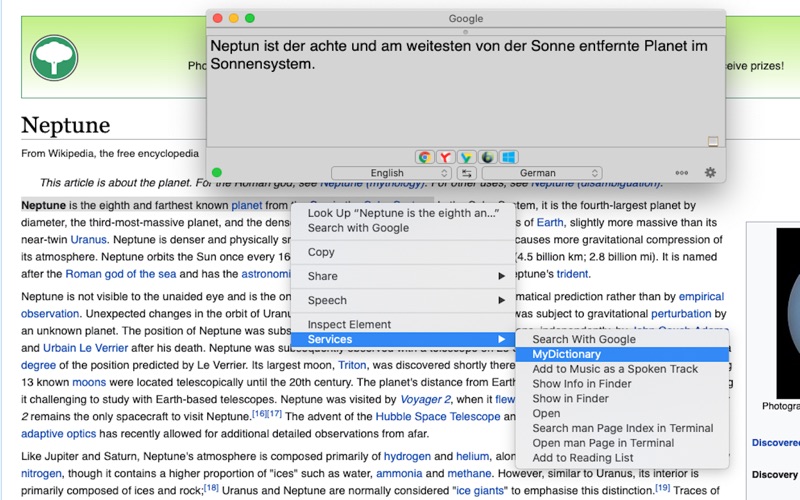Choose Search with Google in context menu
The image size is (800, 500).
tap(403, 228)
